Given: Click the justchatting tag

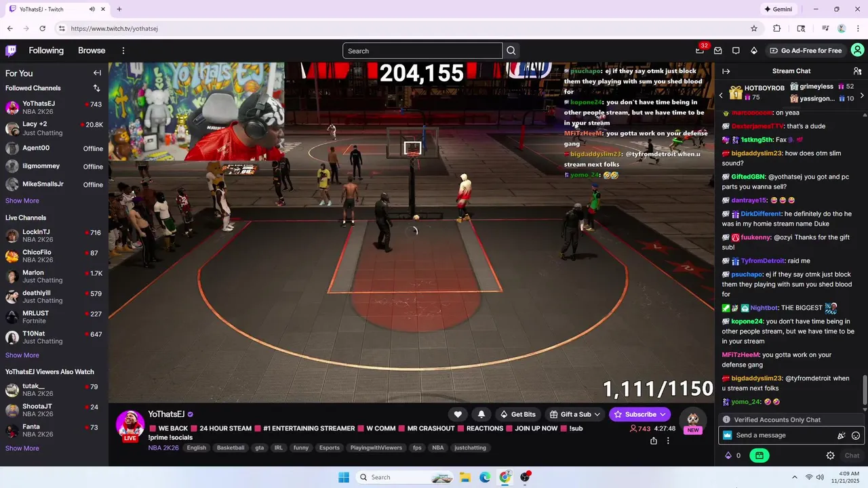Looking at the screenshot, I should pyautogui.click(x=470, y=448).
